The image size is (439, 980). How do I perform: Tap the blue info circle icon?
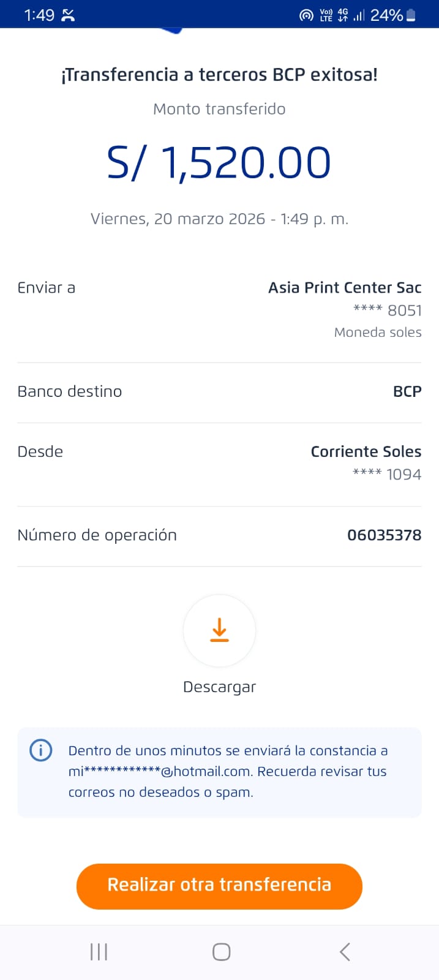(x=41, y=750)
